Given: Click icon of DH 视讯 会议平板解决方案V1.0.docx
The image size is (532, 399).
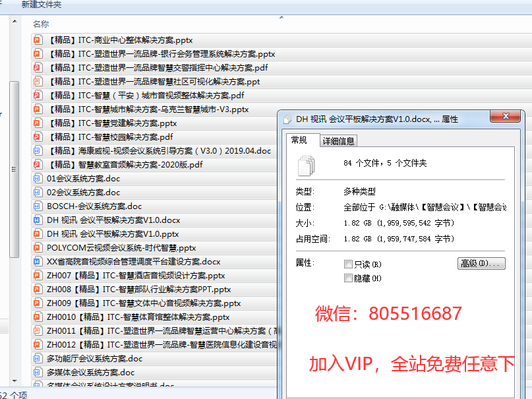Looking at the screenshot, I should [x=38, y=220].
